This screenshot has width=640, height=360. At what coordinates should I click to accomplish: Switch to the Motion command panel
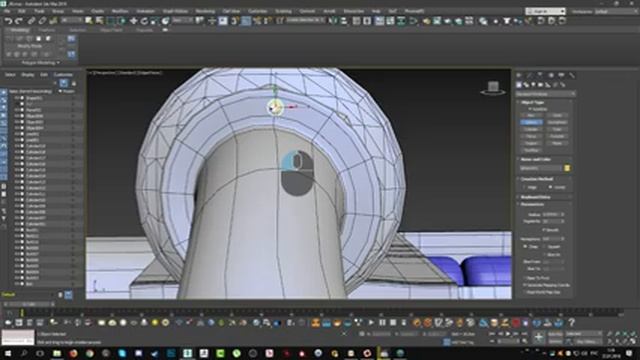pos(551,76)
